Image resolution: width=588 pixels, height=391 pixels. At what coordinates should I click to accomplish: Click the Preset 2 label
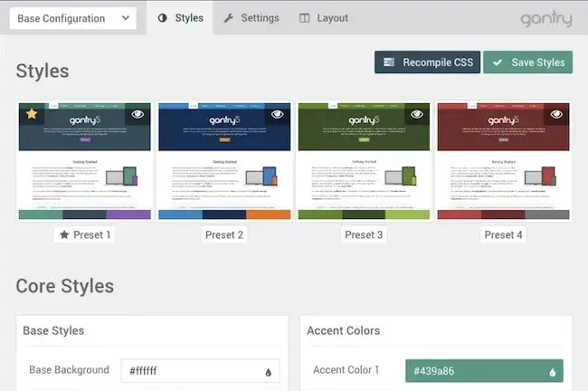click(224, 235)
